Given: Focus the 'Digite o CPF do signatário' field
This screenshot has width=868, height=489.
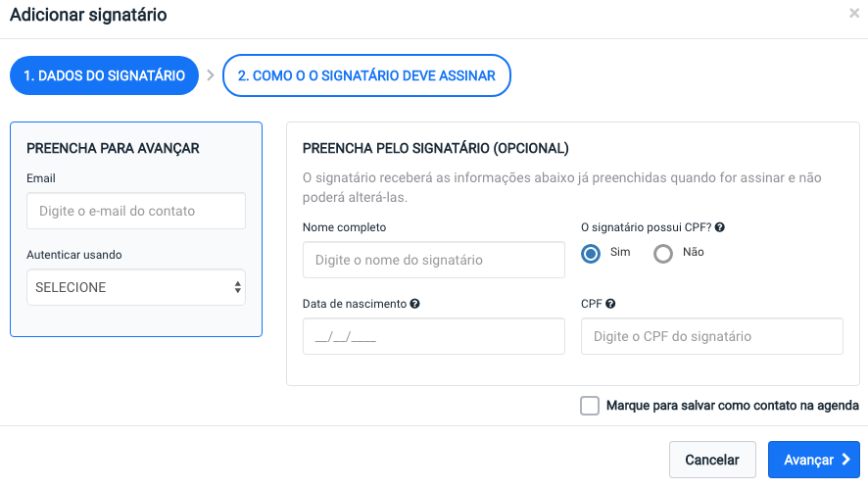Looking at the screenshot, I should pos(712,336).
